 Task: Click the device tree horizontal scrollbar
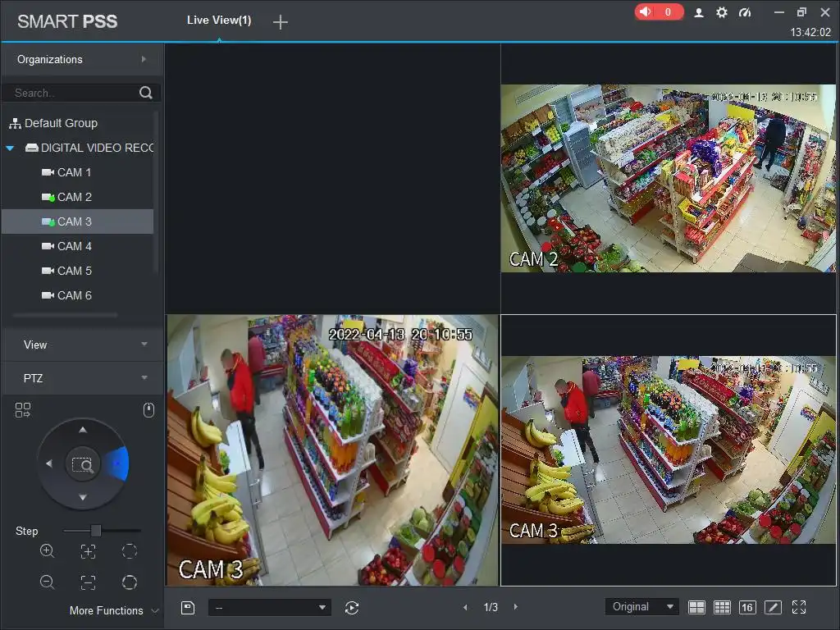pos(65,316)
